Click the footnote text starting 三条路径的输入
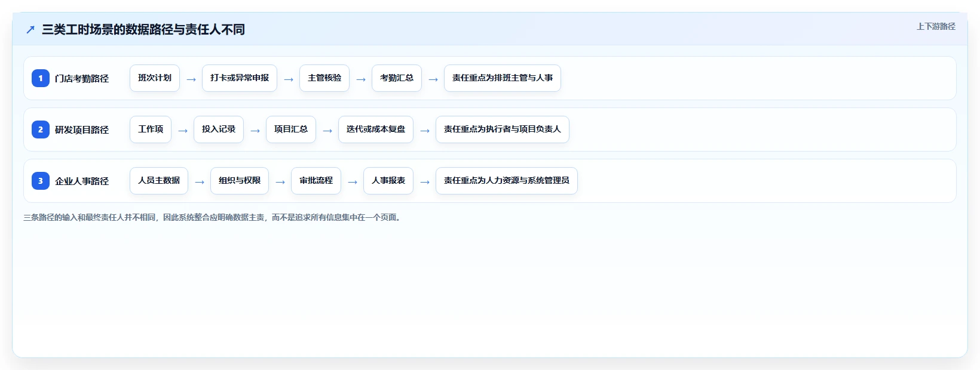 click(x=213, y=217)
